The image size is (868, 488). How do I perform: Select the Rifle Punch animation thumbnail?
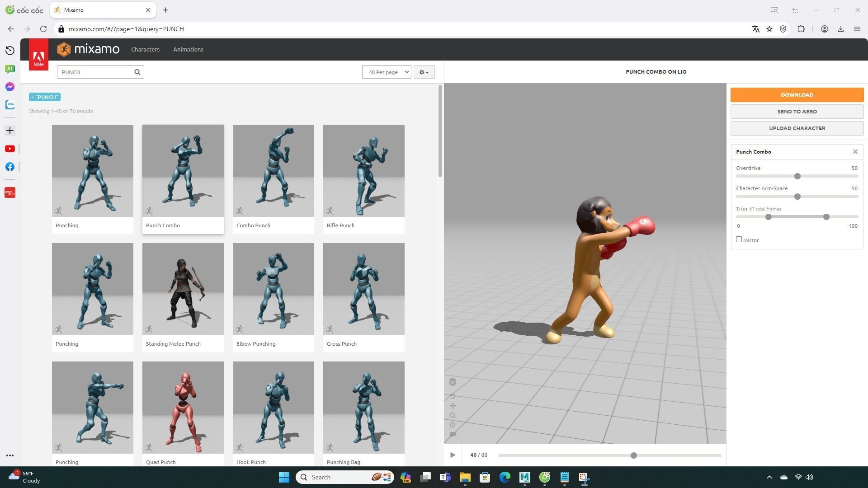pyautogui.click(x=364, y=171)
